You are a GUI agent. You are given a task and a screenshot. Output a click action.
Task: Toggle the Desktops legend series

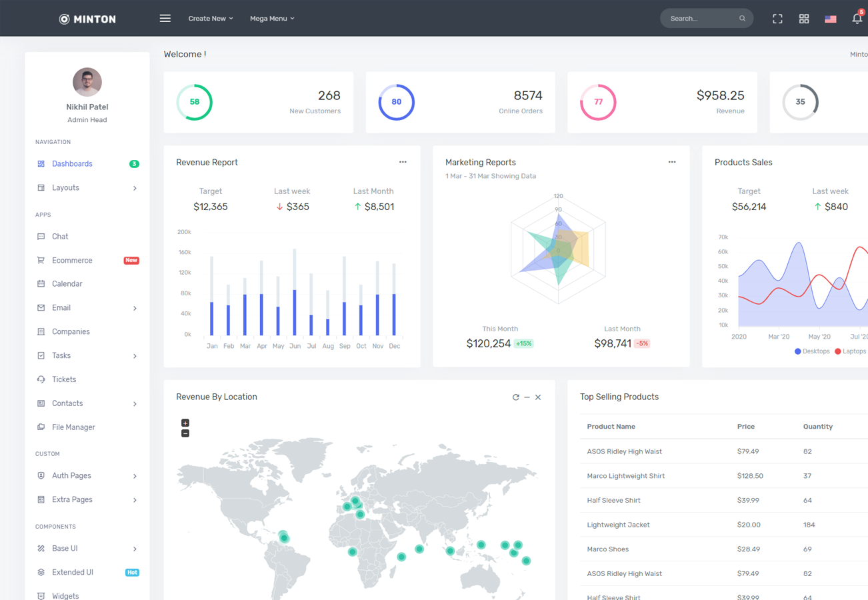coord(812,351)
